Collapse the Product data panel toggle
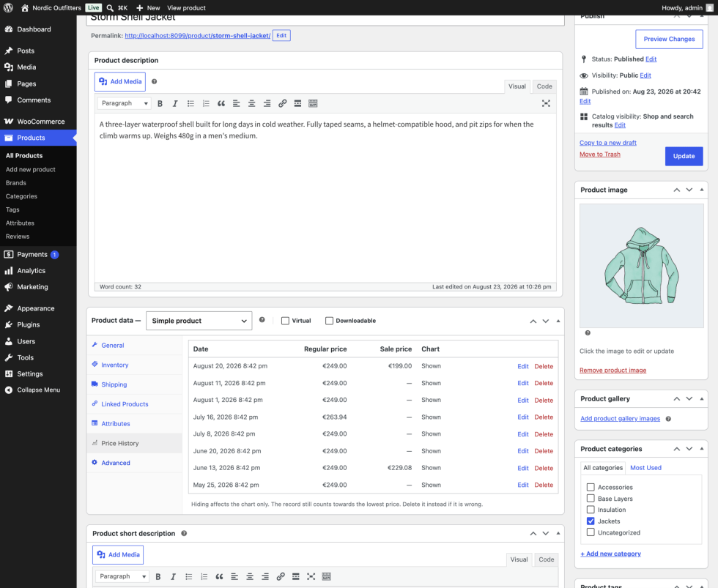This screenshot has width=718, height=588. coord(558,321)
